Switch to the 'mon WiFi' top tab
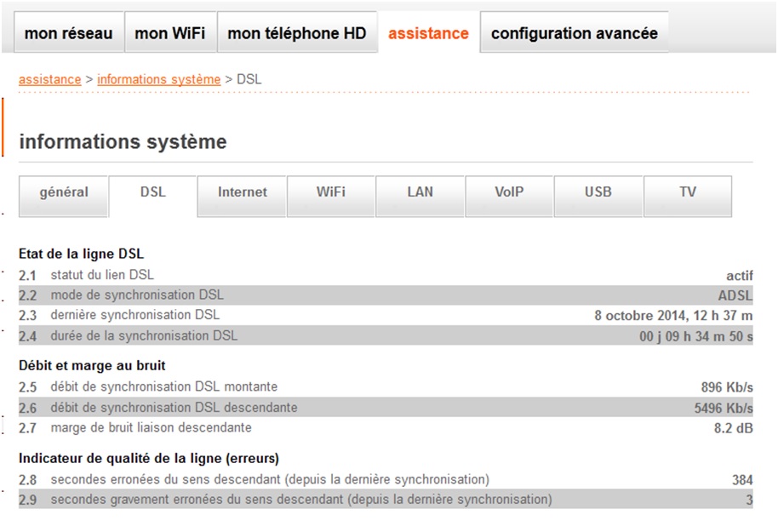 coord(170,33)
